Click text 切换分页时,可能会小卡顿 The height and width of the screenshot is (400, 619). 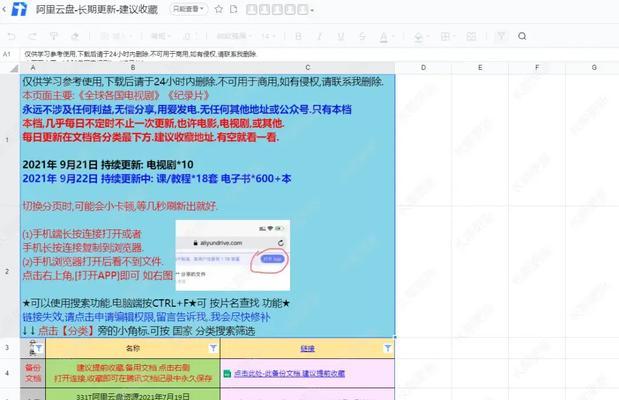78,206
